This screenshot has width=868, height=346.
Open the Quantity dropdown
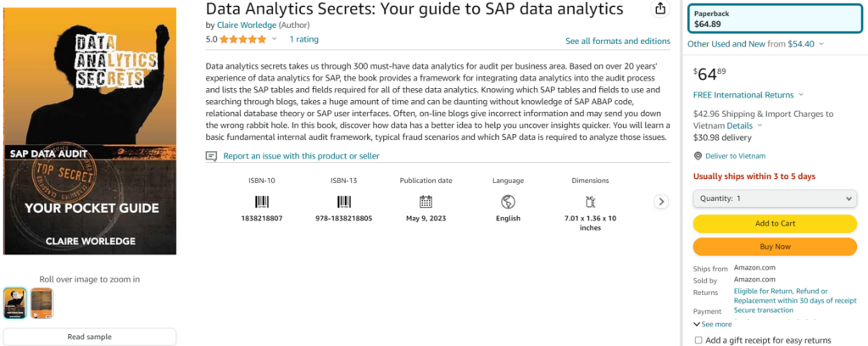(775, 198)
